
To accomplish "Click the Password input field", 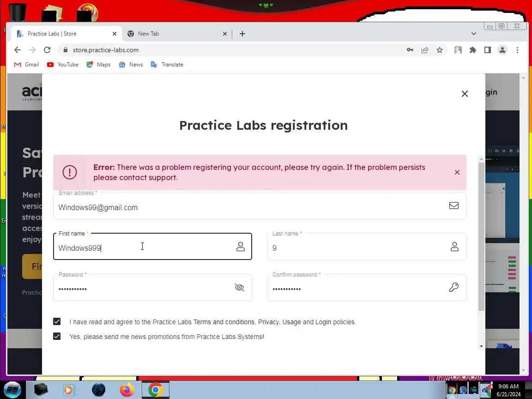I will [152, 288].
